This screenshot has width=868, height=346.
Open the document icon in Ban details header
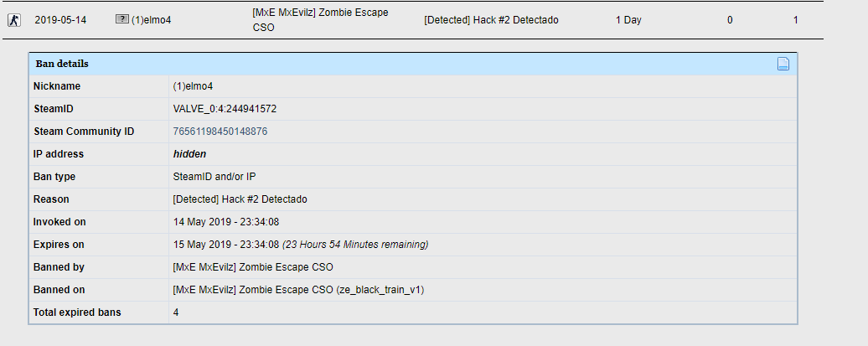[783, 64]
